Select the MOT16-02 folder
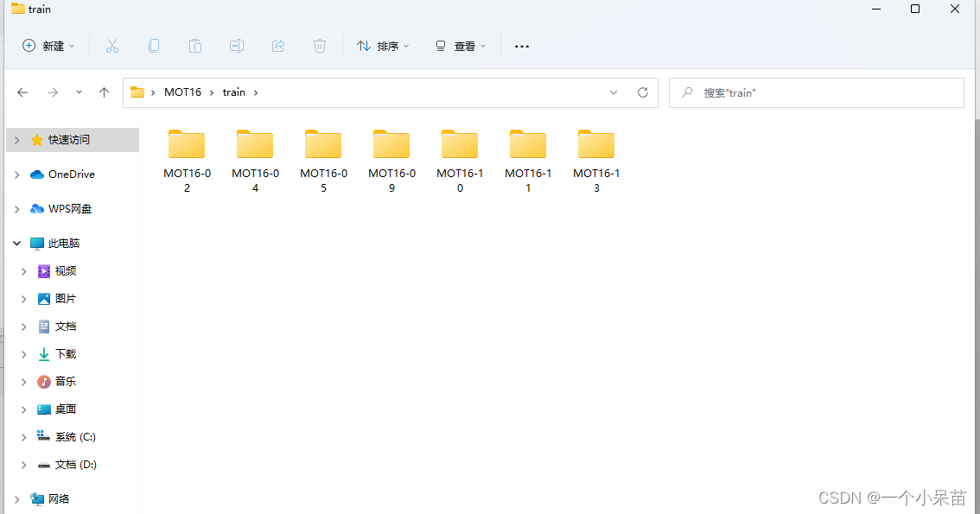980x514 pixels. [x=187, y=162]
